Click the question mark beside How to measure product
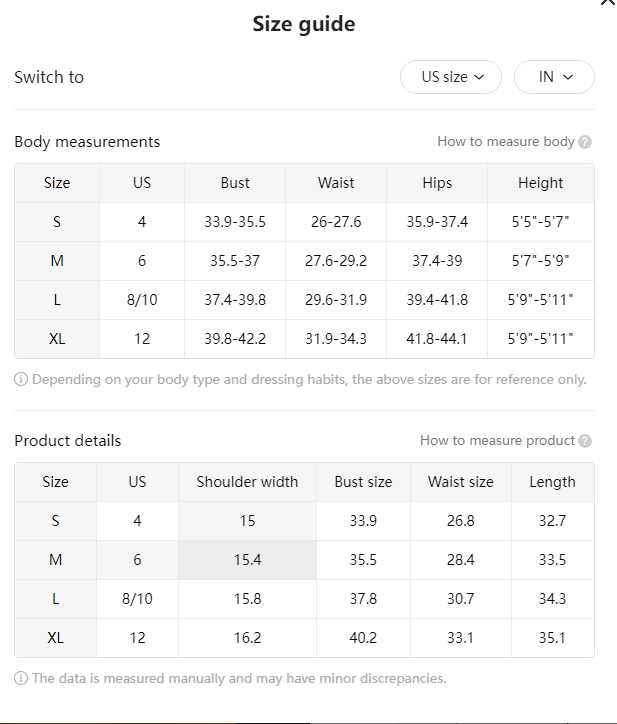Image resolution: width=617 pixels, height=724 pixels. [585, 441]
